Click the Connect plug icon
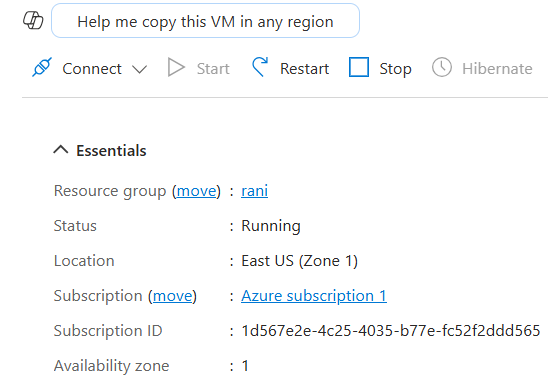548x380 pixels. [x=42, y=67]
